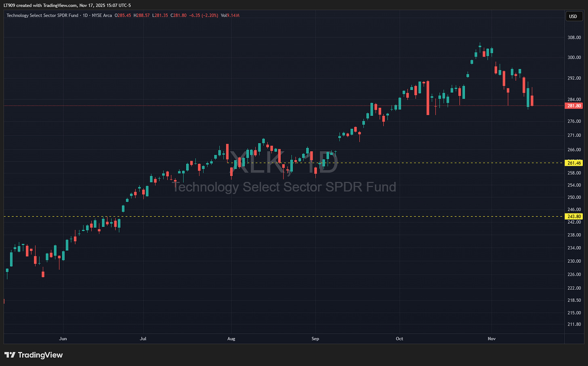Click the 211.80 price axis label

[574, 324]
